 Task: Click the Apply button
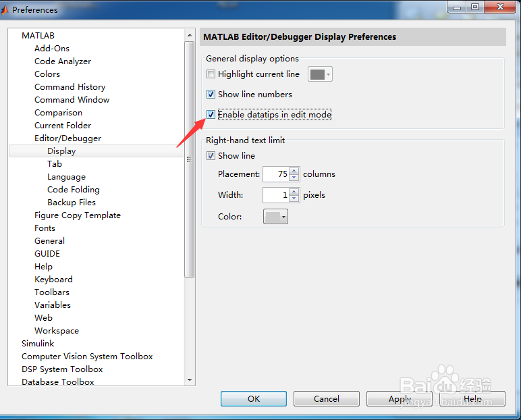point(400,398)
